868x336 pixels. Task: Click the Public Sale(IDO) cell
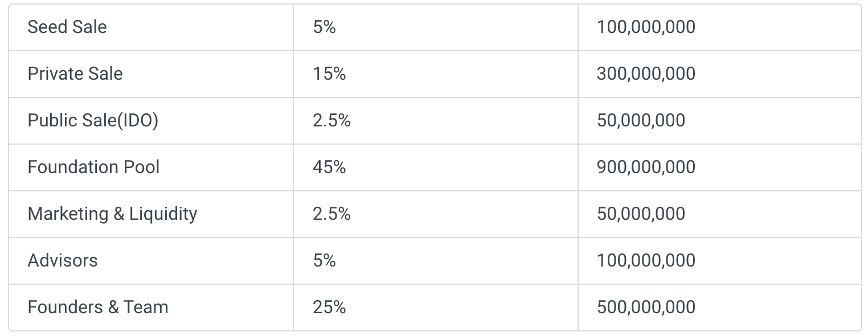(93, 121)
